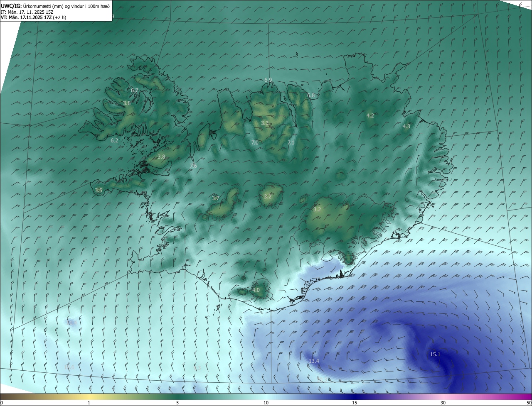This screenshot has height=406, width=532.
Task: Select the 4.0 value near the south coast
Action: point(256,290)
